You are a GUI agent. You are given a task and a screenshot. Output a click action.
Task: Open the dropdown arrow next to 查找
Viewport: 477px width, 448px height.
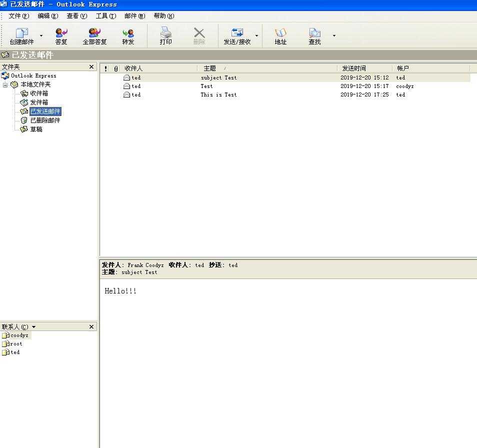(x=334, y=36)
